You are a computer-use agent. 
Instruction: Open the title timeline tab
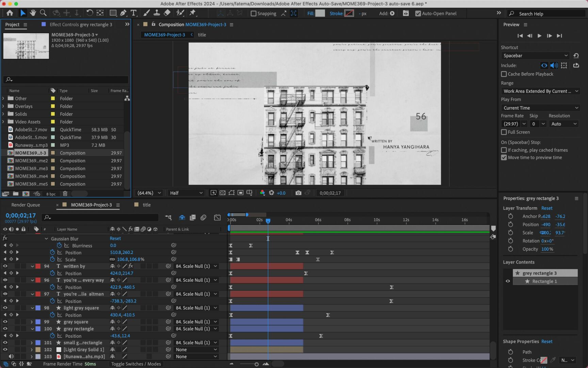146,205
